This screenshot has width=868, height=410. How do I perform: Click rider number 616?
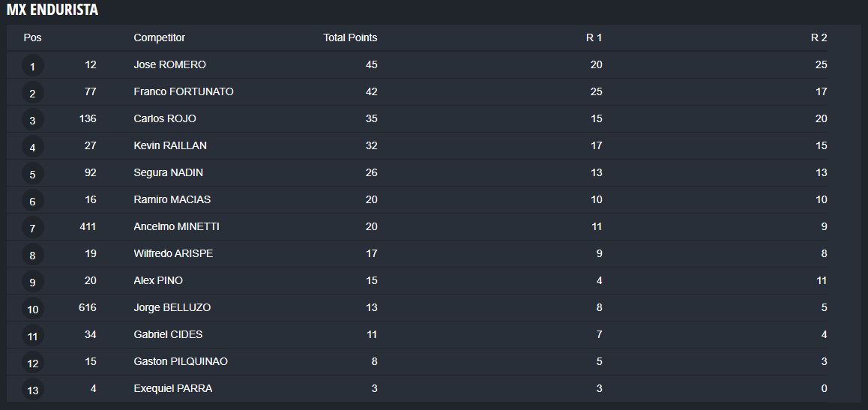click(88, 307)
